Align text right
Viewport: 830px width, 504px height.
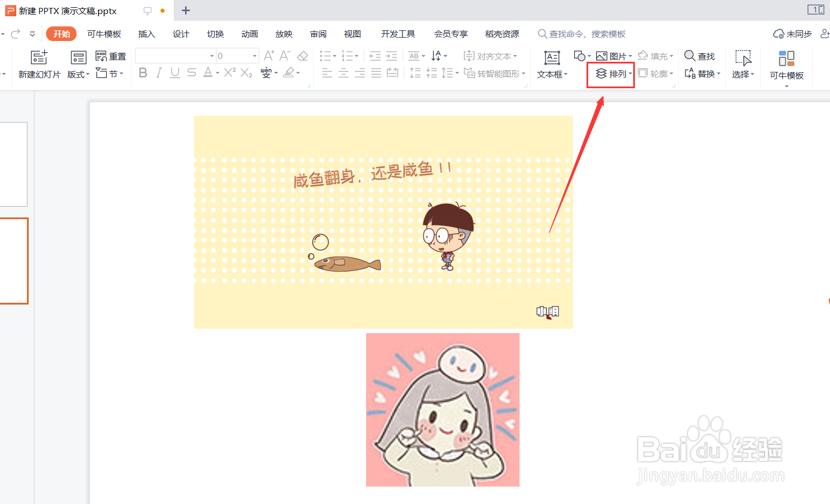click(x=360, y=72)
